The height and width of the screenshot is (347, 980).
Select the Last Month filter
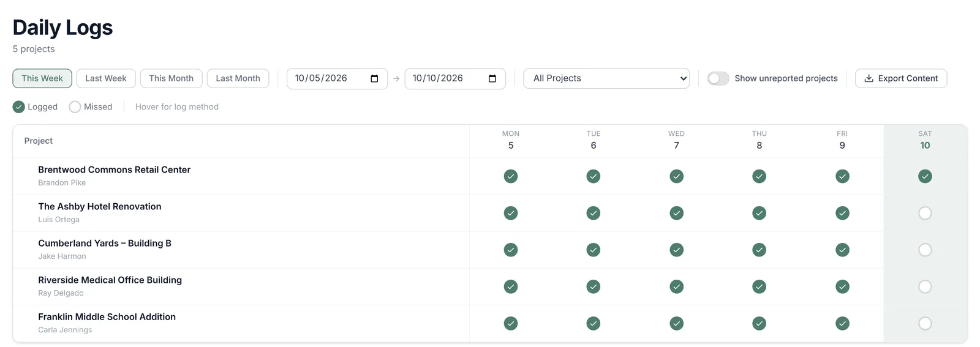(x=238, y=78)
